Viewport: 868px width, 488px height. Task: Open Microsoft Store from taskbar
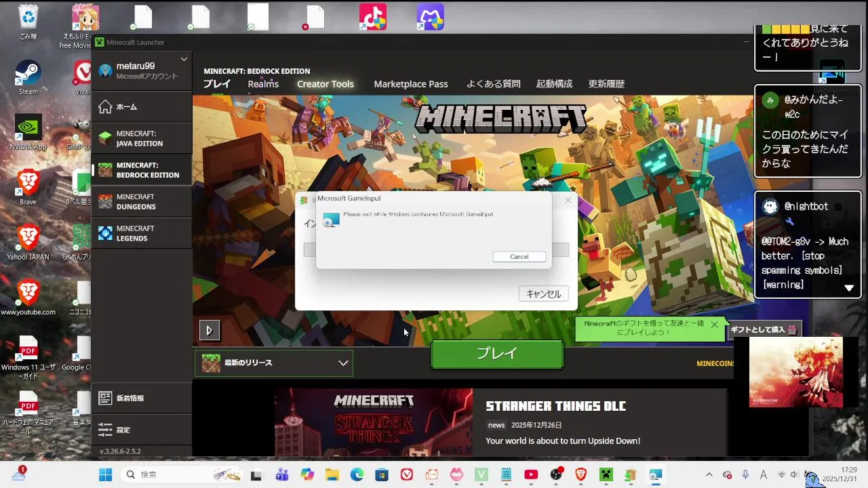[x=382, y=475]
